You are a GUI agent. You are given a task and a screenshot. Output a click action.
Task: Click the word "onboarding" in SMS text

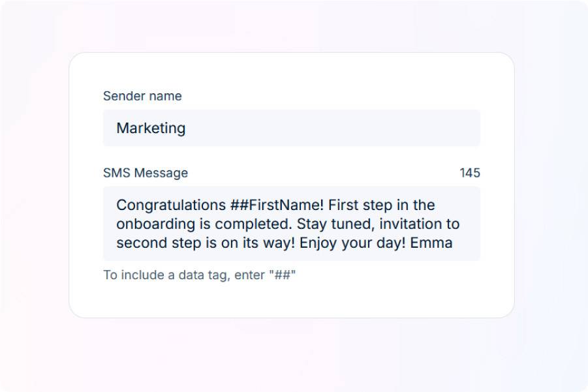155,224
